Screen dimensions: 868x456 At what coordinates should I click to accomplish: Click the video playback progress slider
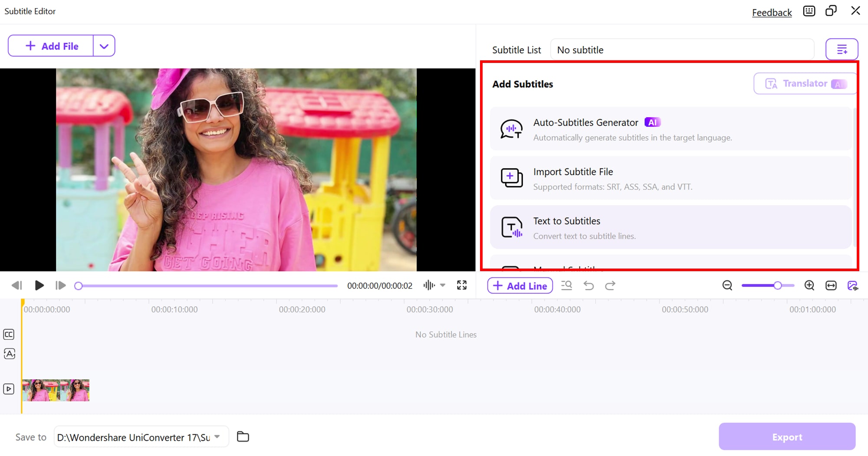[206, 286]
